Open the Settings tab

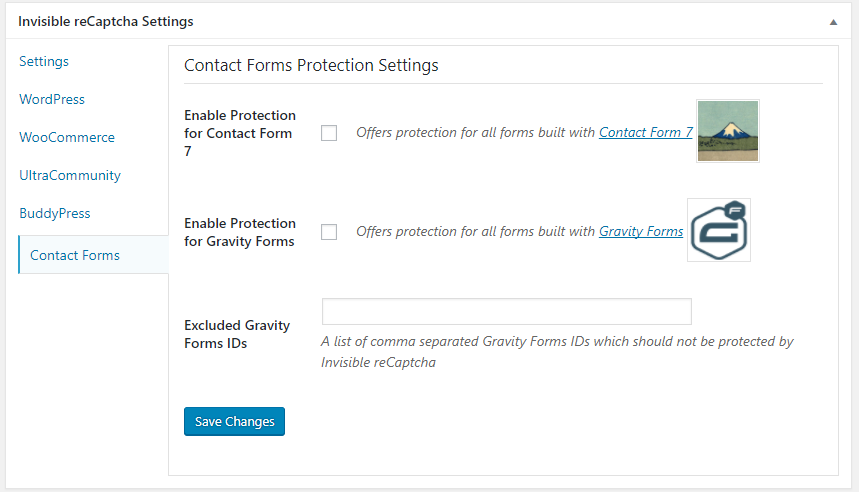tap(44, 61)
